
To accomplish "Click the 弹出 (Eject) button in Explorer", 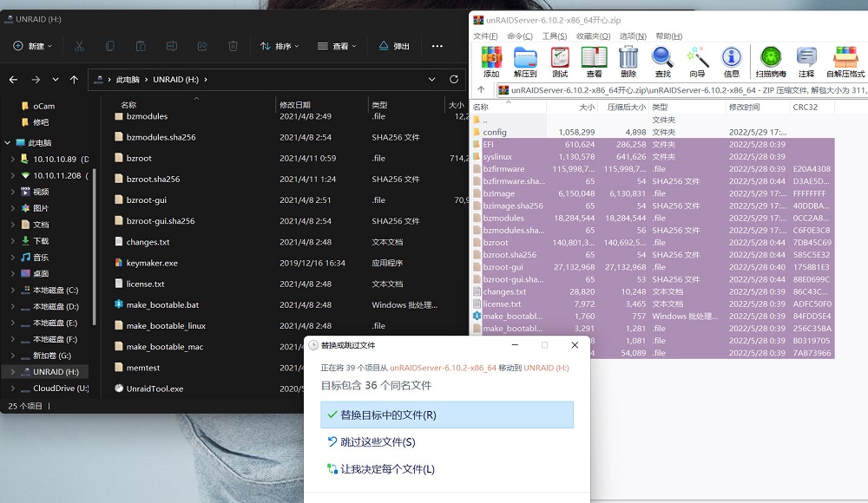I will pyautogui.click(x=395, y=46).
